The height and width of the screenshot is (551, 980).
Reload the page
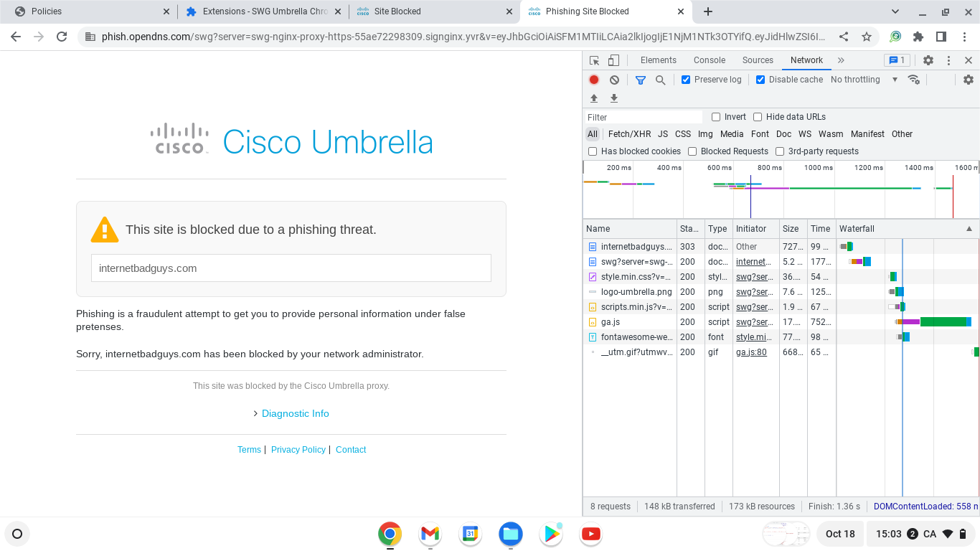62,37
